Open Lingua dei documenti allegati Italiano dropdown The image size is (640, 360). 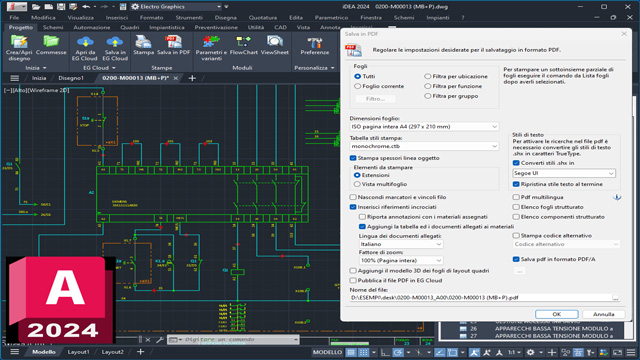point(401,244)
